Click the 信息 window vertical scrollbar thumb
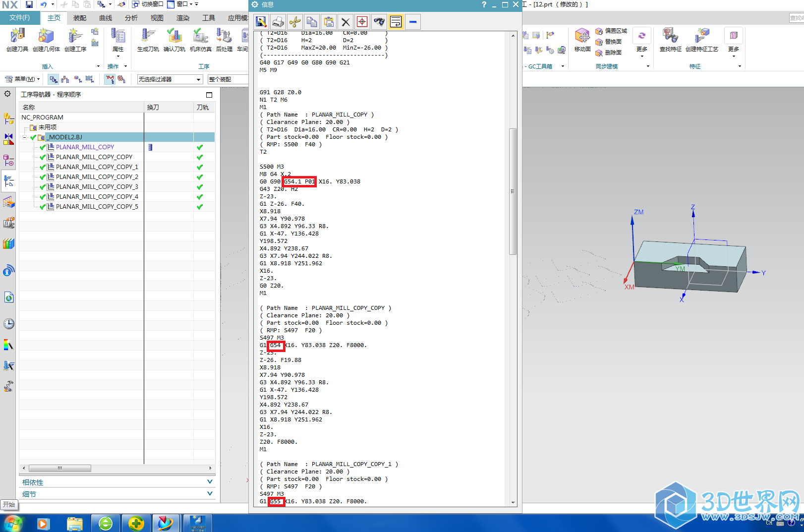This screenshot has width=804, height=532. (x=513, y=191)
